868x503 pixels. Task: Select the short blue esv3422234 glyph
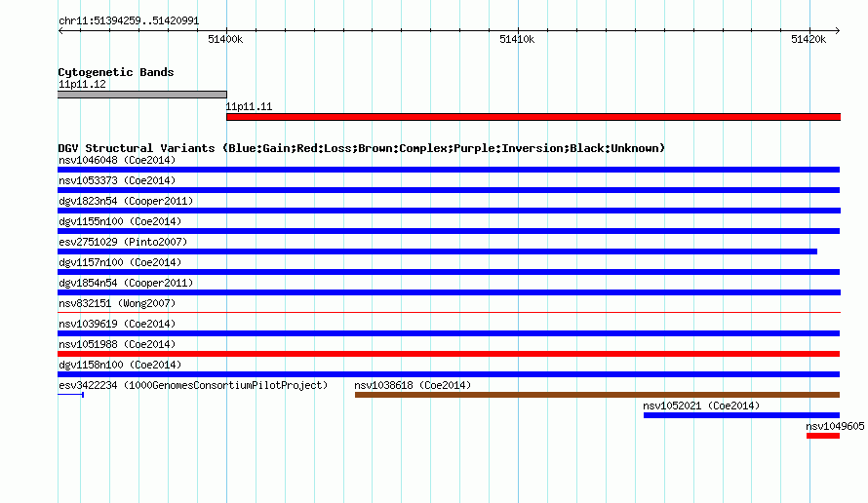tap(71, 395)
